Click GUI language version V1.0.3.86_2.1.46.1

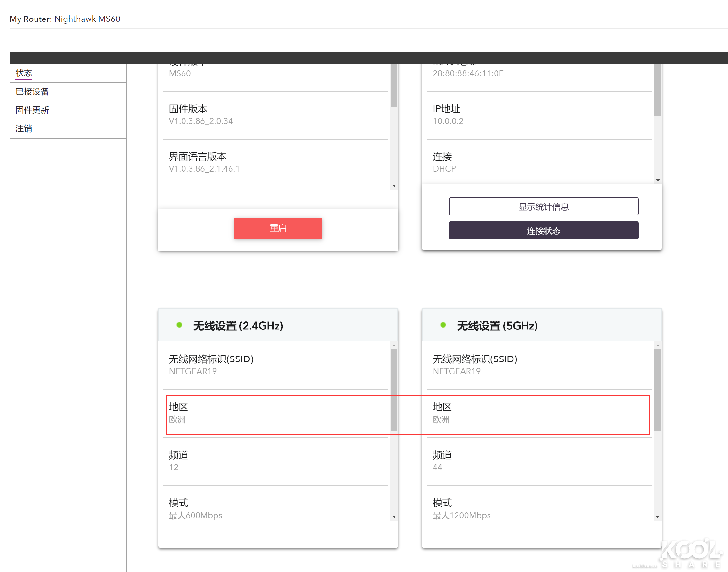pyautogui.click(x=204, y=169)
